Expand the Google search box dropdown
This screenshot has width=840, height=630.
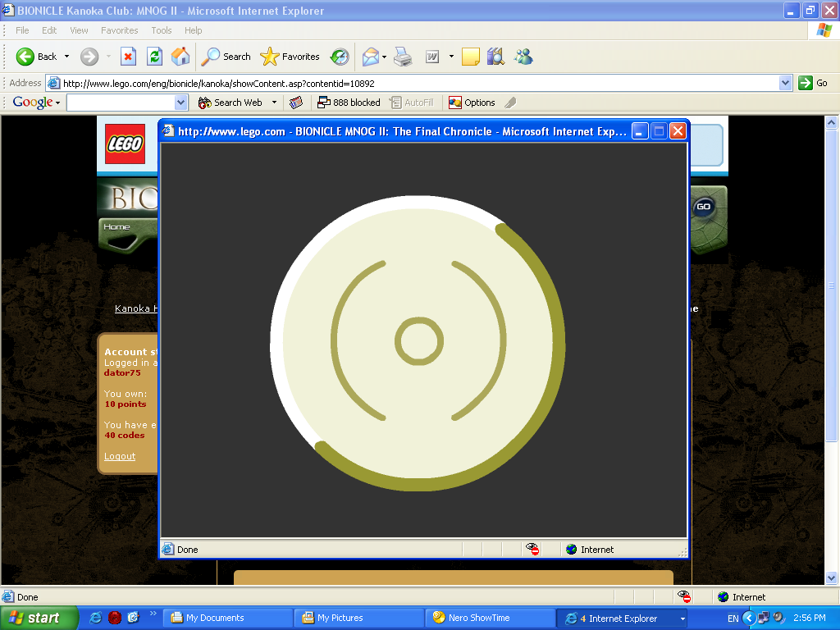[180, 103]
